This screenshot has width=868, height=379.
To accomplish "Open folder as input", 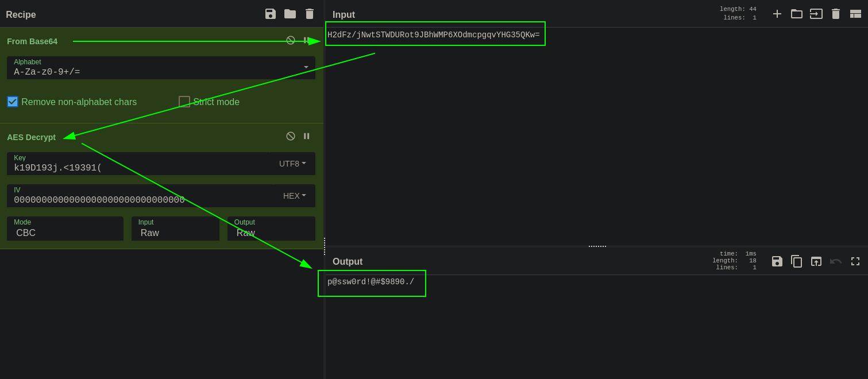I will (x=797, y=14).
